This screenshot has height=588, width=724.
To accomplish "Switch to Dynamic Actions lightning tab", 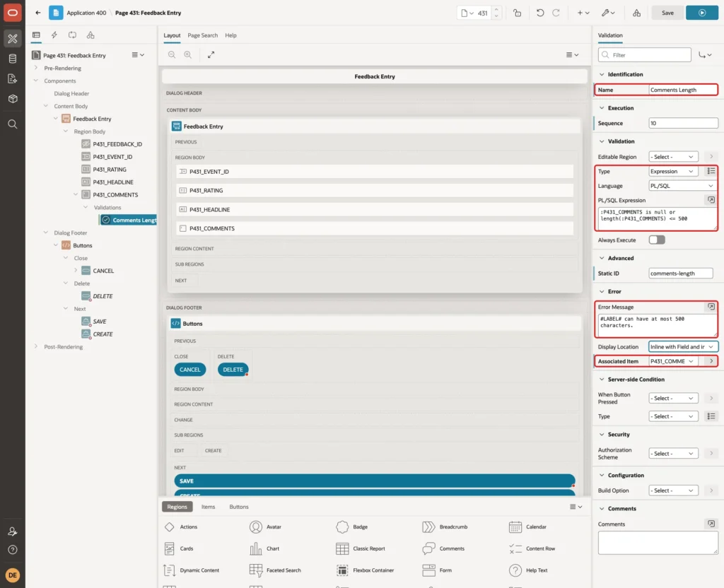I will (54, 35).
